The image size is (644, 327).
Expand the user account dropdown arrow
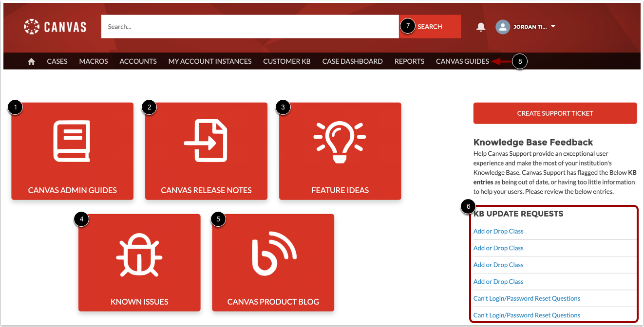[553, 27]
